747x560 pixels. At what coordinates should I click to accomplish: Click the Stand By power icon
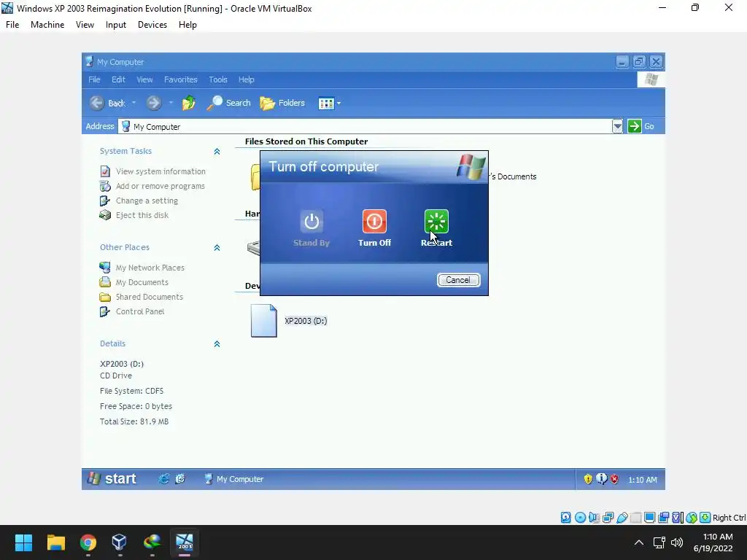point(311,222)
